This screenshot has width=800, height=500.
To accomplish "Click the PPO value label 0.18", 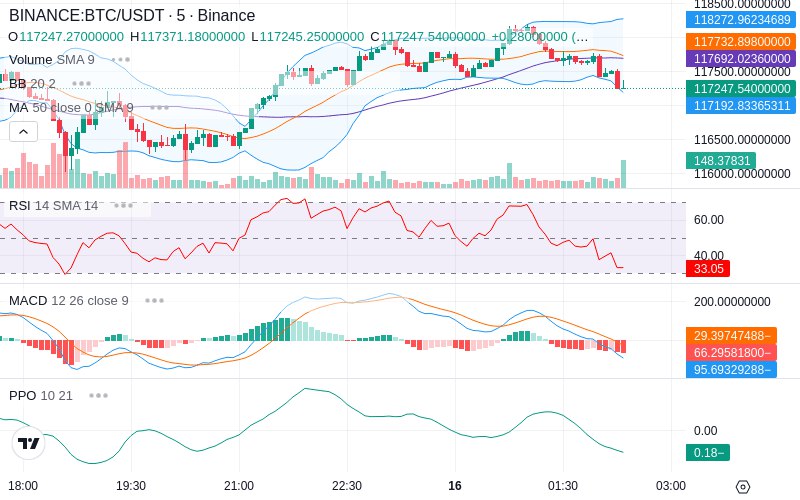I will point(708,453).
